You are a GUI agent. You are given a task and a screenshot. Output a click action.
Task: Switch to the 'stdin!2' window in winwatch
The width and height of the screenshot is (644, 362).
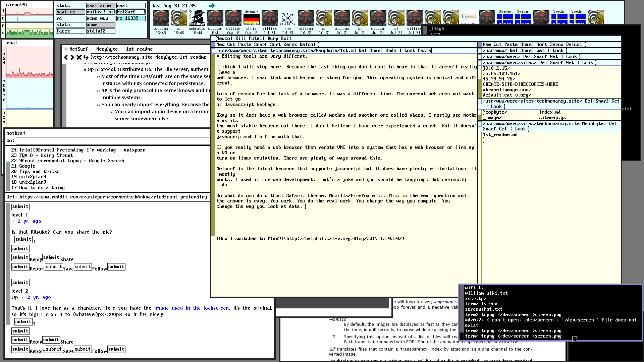[101, 31]
